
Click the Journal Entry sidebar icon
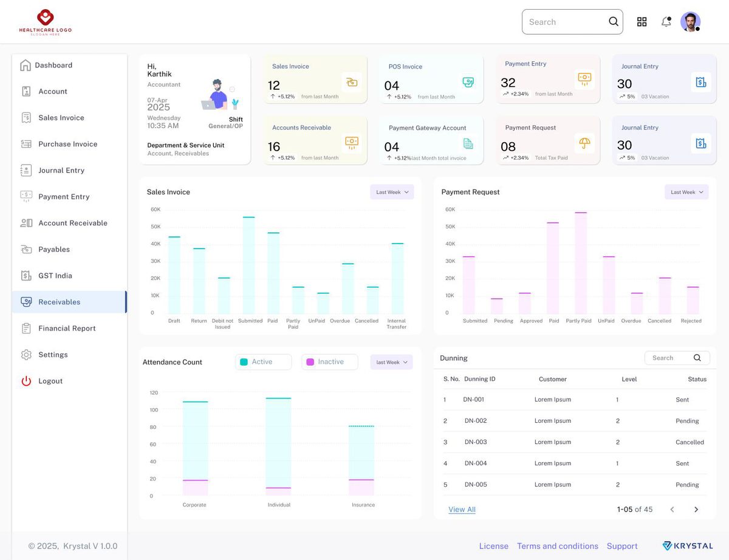coord(26,170)
